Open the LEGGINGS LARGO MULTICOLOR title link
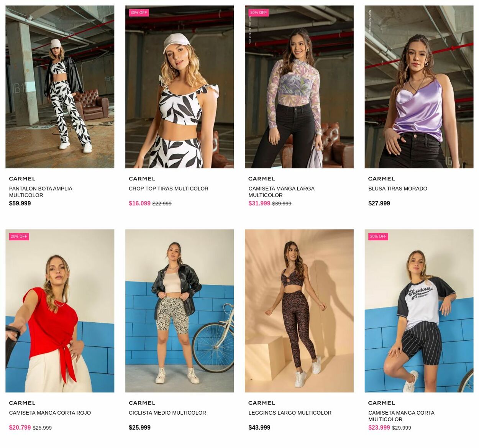The image size is (479, 448). point(290,413)
